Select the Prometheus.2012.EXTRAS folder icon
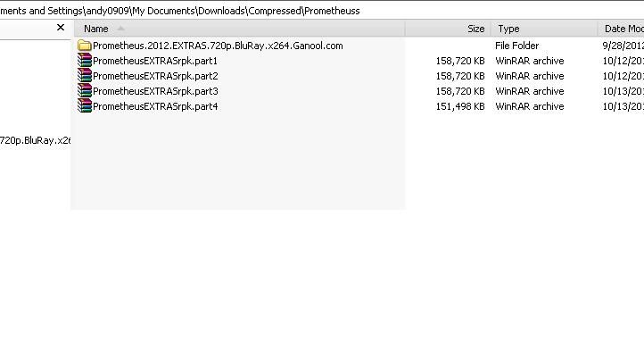The height and width of the screenshot is (343, 644). [85, 46]
